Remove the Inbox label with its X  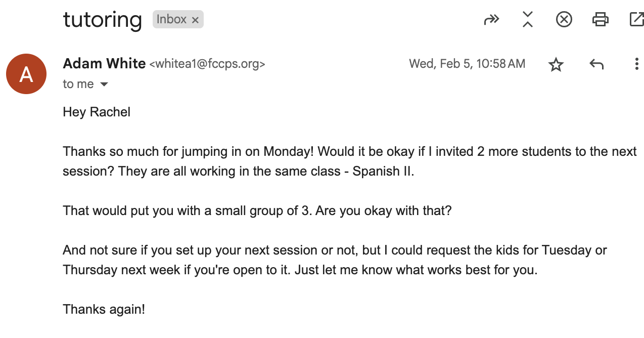pos(196,20)
